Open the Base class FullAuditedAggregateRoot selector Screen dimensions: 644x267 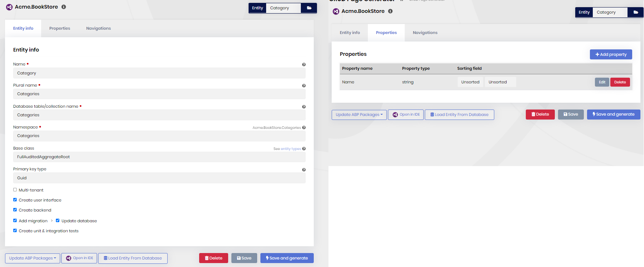coord(159,157)
